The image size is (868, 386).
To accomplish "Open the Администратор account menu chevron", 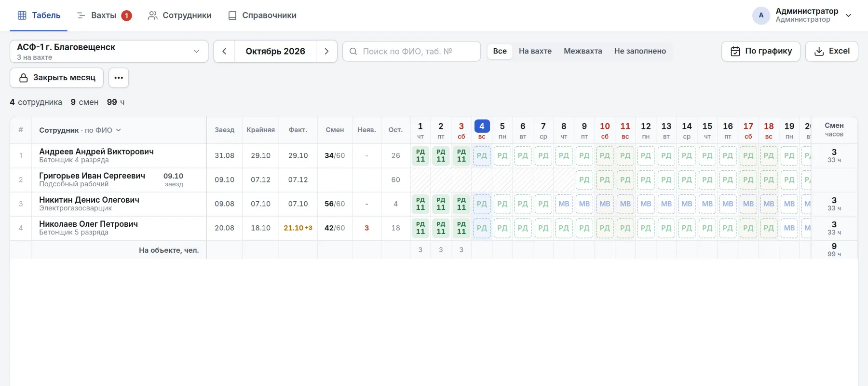I will coord(849,15).
